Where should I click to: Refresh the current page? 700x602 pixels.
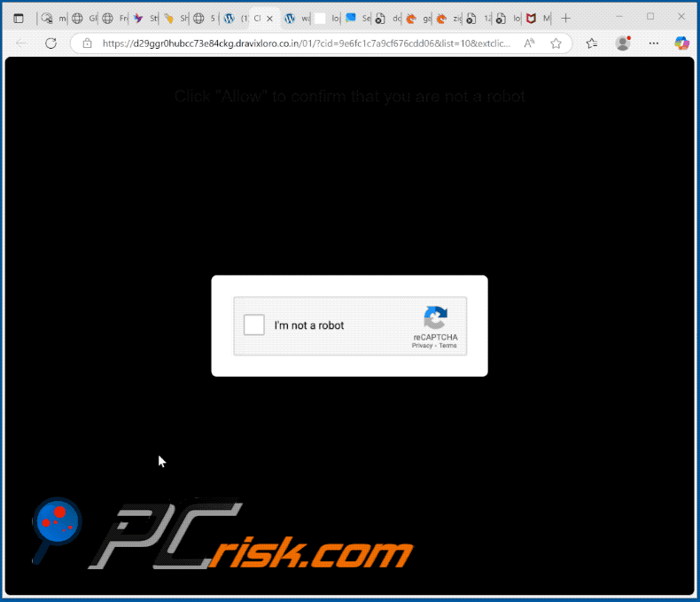tap(51, 43)
